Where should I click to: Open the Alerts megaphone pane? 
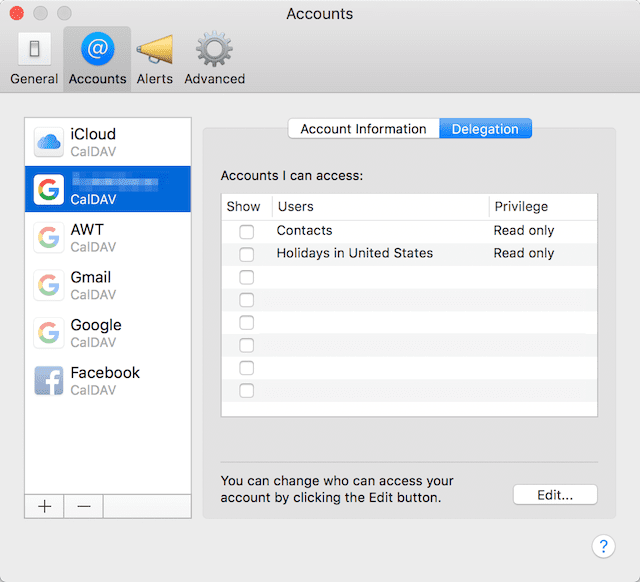(x=154, y=59)
